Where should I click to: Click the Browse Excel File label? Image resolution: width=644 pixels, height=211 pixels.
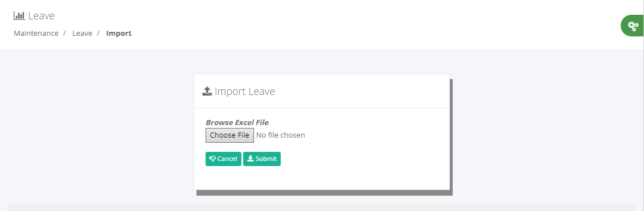[x=237, y=122]
